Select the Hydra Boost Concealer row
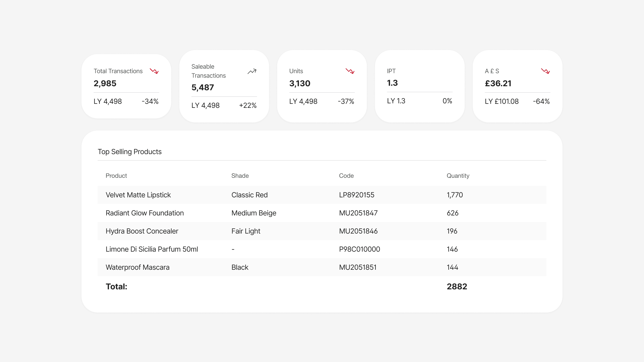 click(x=142, y=231)
